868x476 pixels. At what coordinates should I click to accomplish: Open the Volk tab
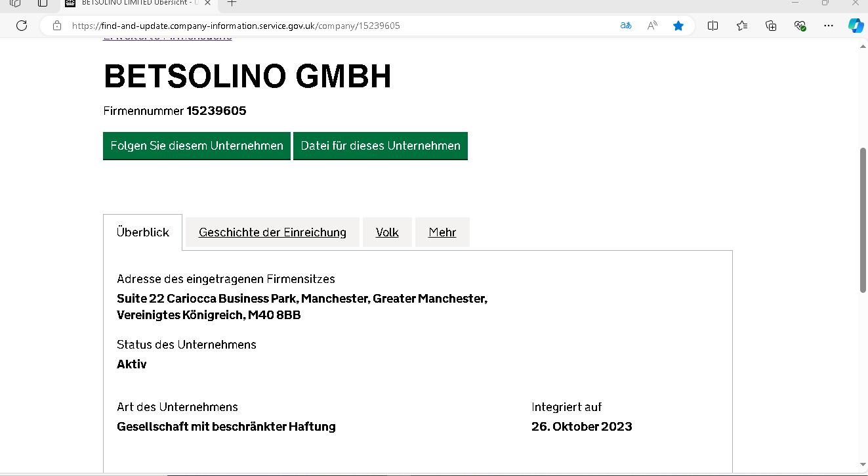tap(387, 232)
